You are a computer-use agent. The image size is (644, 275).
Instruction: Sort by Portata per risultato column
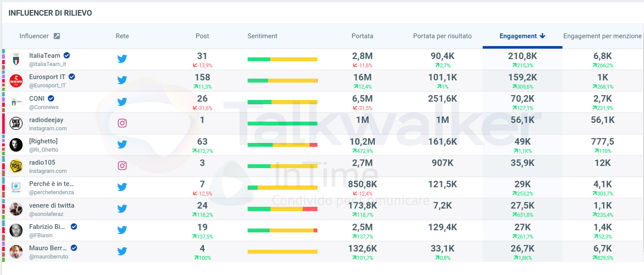pyautogui.click(x=442, y=36)
